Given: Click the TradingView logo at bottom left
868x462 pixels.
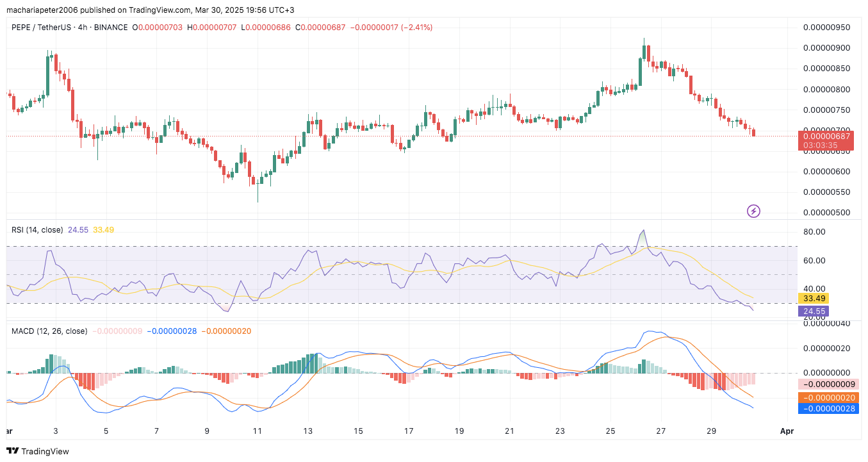Looking at the screenshot, I should pyautogui.click(x=38, y=451).
